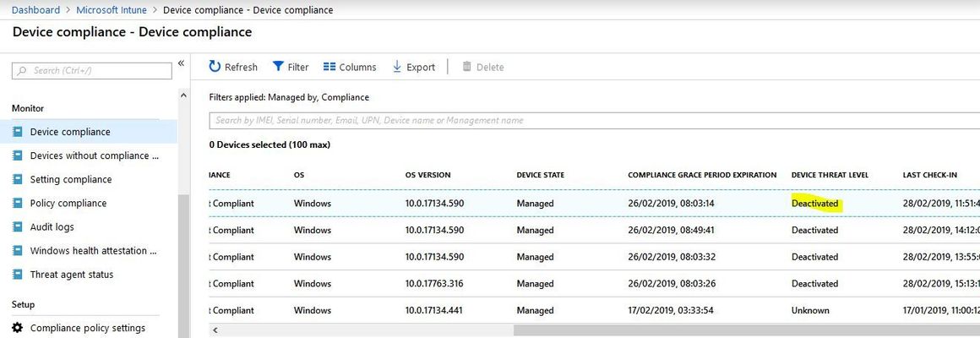Click the Columns button label
Screen dimensions: 980x338
point(357,67)
